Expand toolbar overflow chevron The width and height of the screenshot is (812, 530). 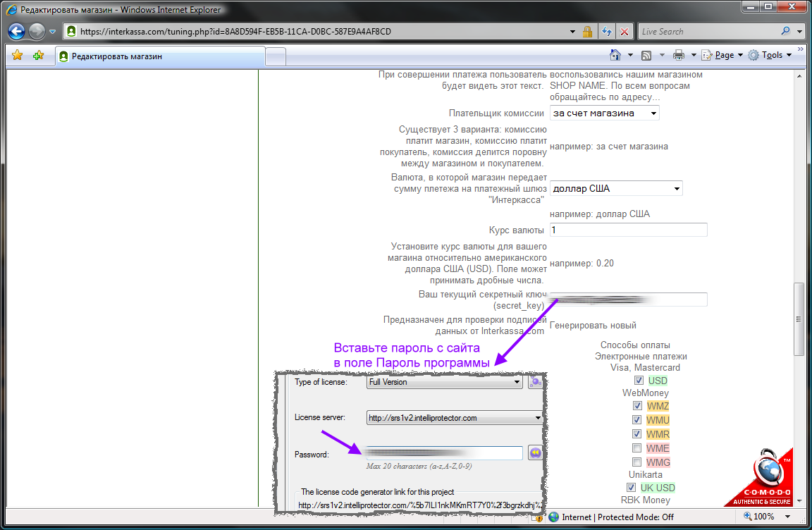(801, 49)
